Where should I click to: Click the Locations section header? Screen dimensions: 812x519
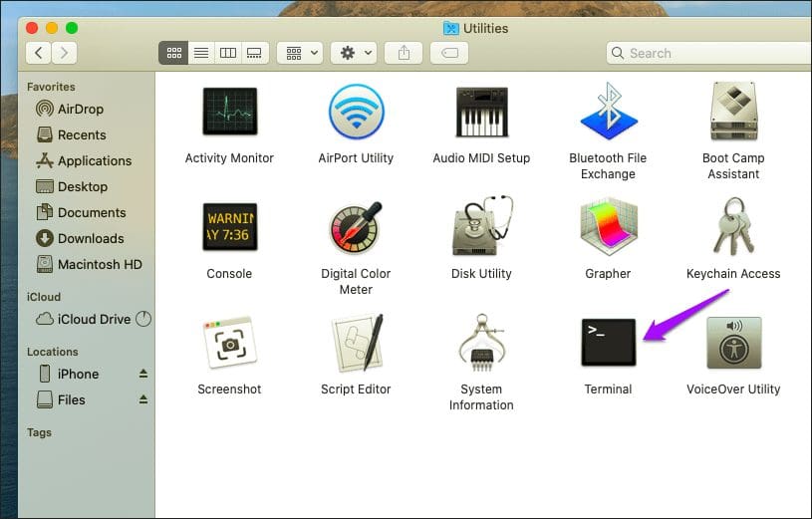pos(52,352)
